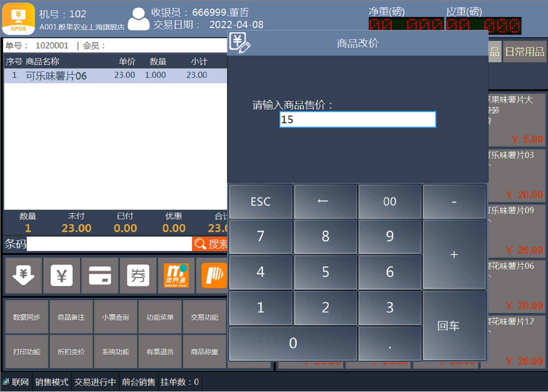Click the cash payment yen icon
The width and height of the screenshot is (548, 392).
[x=62, y=275]
